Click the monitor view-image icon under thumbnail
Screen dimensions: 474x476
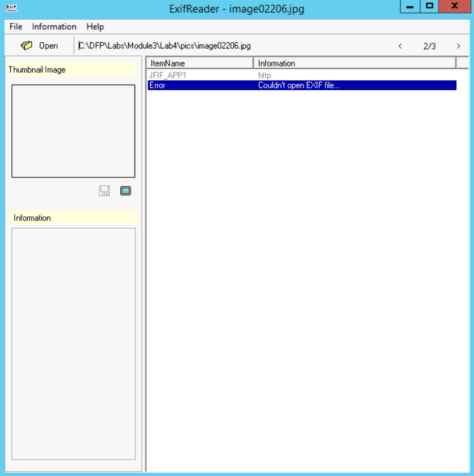[125, 191]
